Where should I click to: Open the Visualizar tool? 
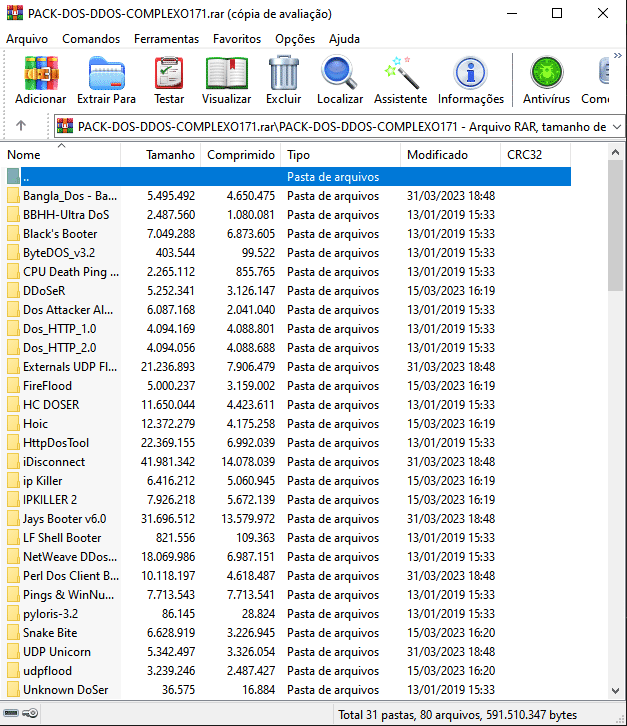[226, 79]
